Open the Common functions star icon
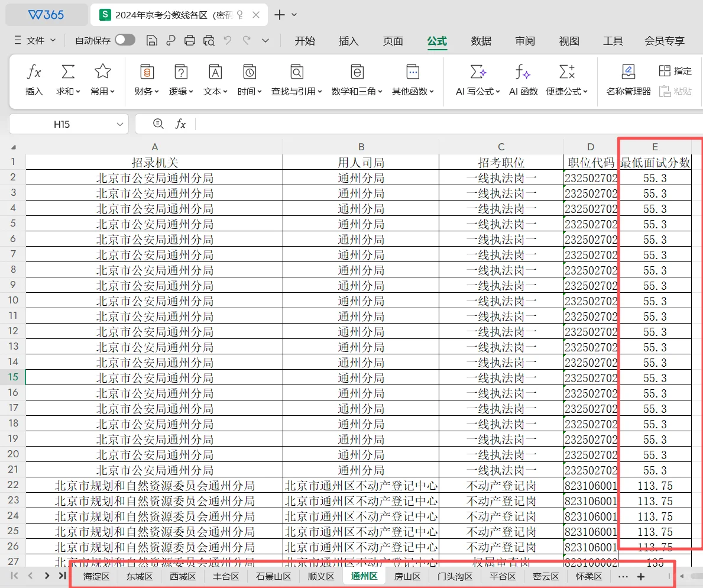The width and height of the screenshot is (703, 588). (103, 72)
